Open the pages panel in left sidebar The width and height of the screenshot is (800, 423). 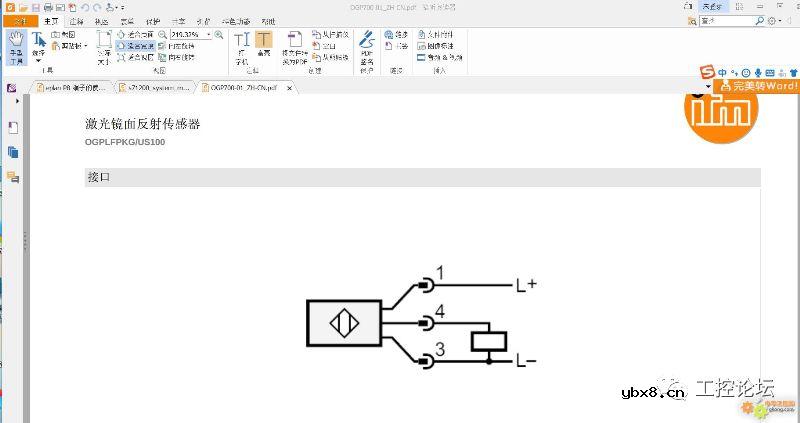pyautogui.click(x=13, y=152)
